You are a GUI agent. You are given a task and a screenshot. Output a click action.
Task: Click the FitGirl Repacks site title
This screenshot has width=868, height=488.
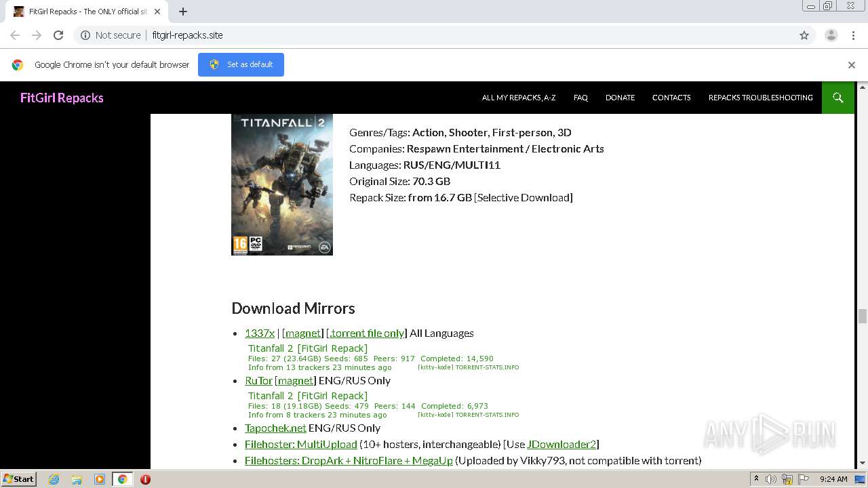[62, 98]
